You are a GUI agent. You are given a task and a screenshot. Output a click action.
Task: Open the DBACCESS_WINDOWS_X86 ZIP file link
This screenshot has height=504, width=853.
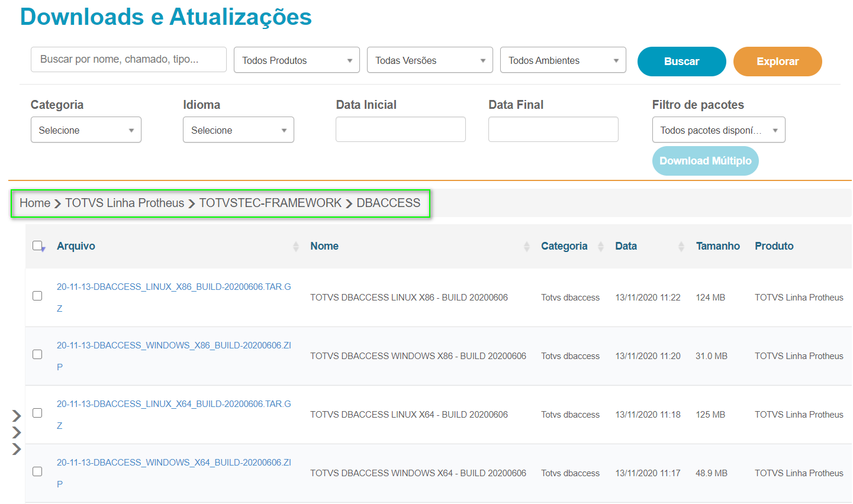(174, 356)
